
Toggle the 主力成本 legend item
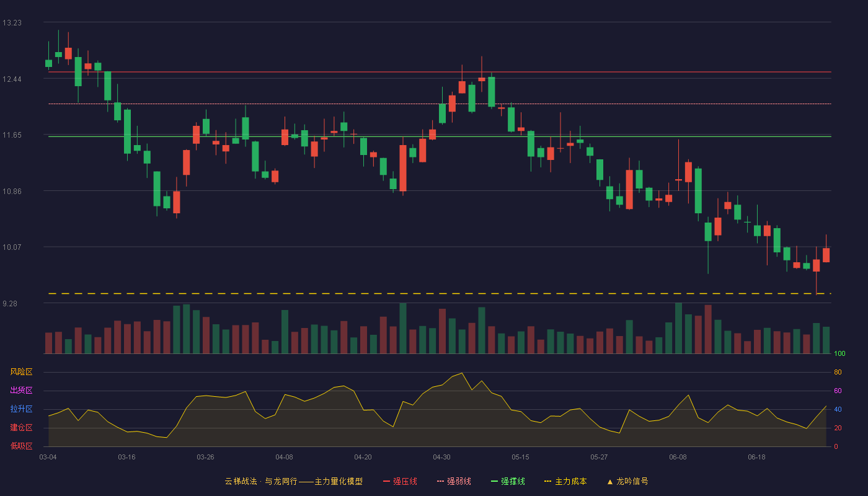tap(565, 481)
